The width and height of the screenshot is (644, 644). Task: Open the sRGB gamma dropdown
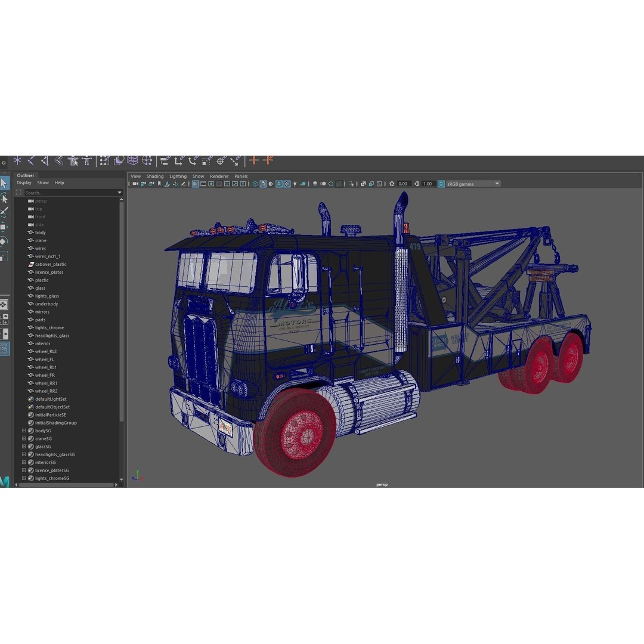click(x=497, y=184)
